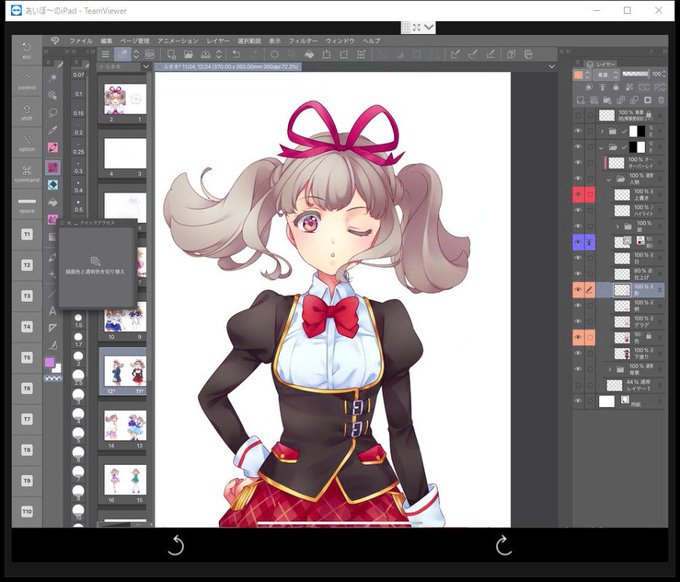Open the 編集 (Edit) menu
Viewport: 680px width, 582px height.
click(106, 41)
